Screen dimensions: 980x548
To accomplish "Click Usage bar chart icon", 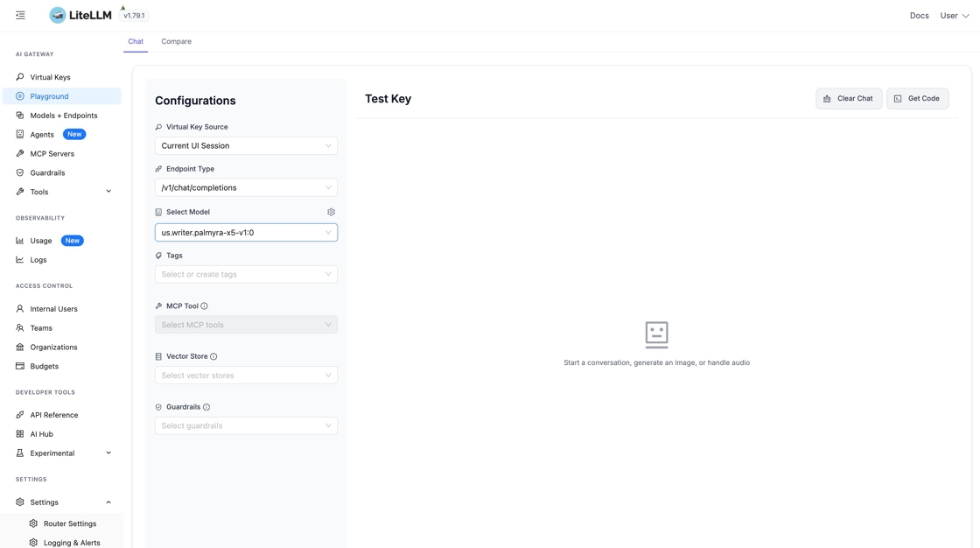I will 20,240.
